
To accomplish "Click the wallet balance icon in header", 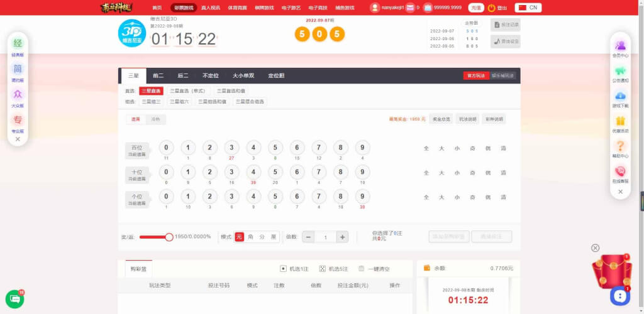I will 428,8.
